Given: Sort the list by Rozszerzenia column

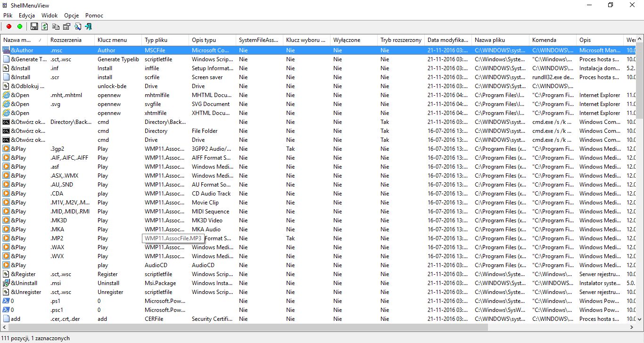Looking at the screenshot, I should [x=66, y=40].
